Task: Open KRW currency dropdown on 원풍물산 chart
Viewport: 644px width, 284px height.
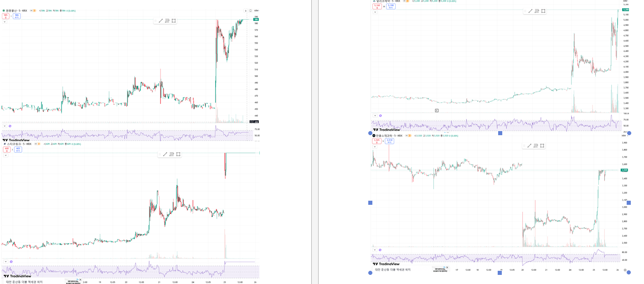Action: (257, 10)
